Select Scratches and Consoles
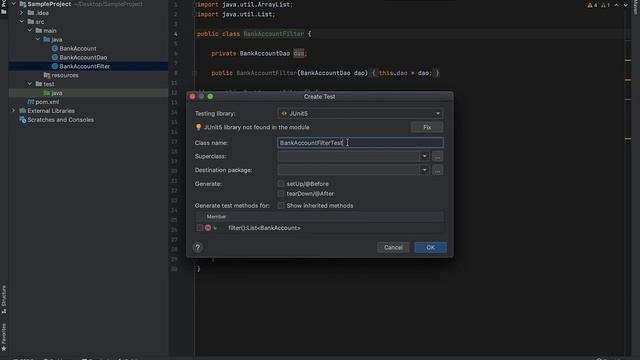This screenshot has width=640, height=360. tap(61, 120)
